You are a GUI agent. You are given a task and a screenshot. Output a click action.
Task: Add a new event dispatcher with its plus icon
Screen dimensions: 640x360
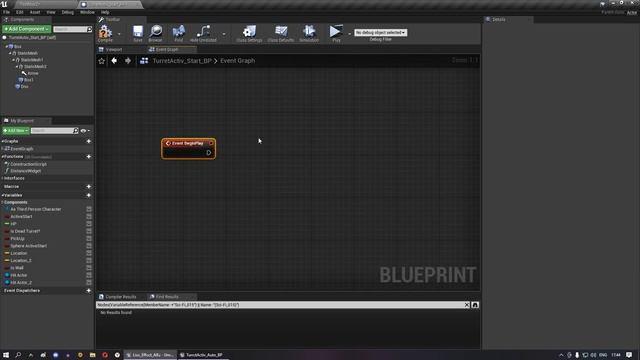coord(89,291)
